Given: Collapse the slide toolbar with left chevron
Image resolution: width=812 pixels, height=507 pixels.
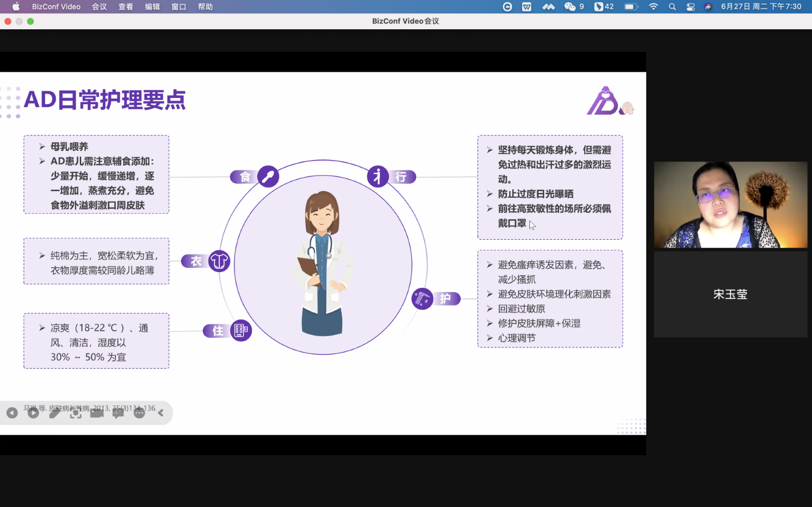Looking at the screenshot, I should pos(161,413).
